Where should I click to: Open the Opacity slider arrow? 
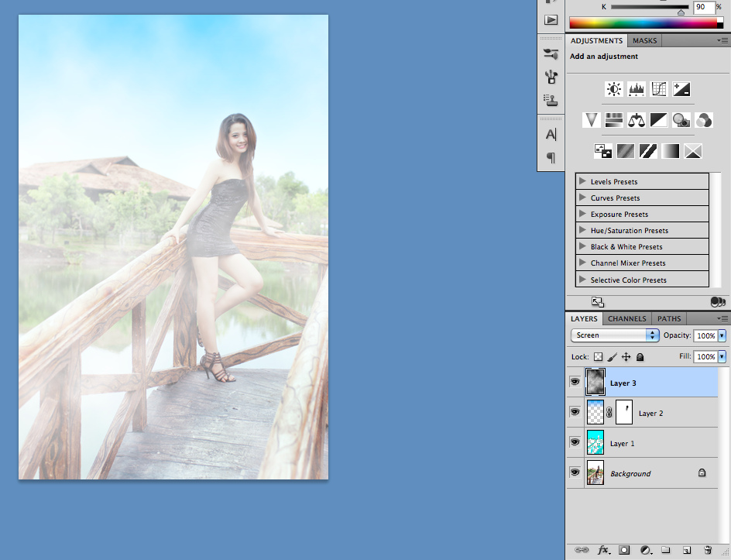tap(722, 335)
